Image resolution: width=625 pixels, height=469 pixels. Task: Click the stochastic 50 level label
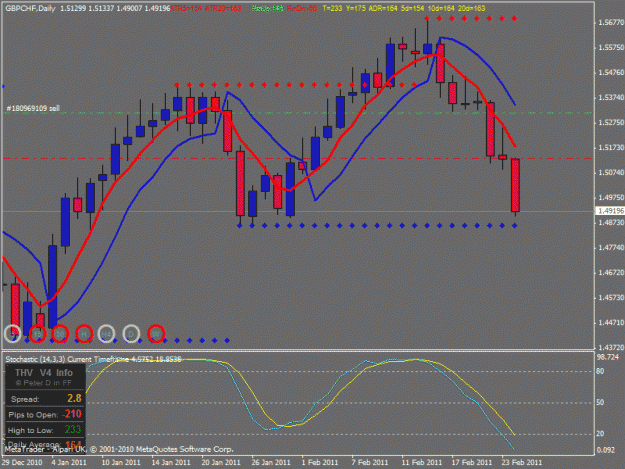[x=600, y=402]
